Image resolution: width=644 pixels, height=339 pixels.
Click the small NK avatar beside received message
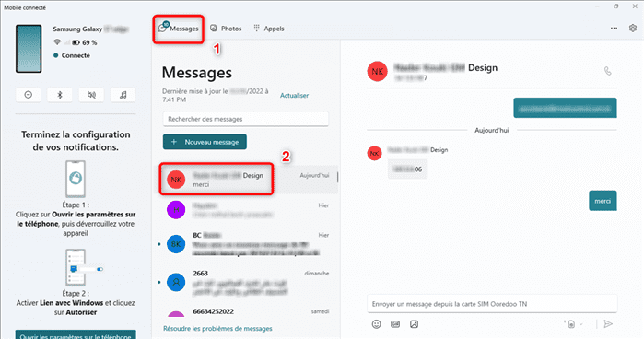[x=374, y=153]
